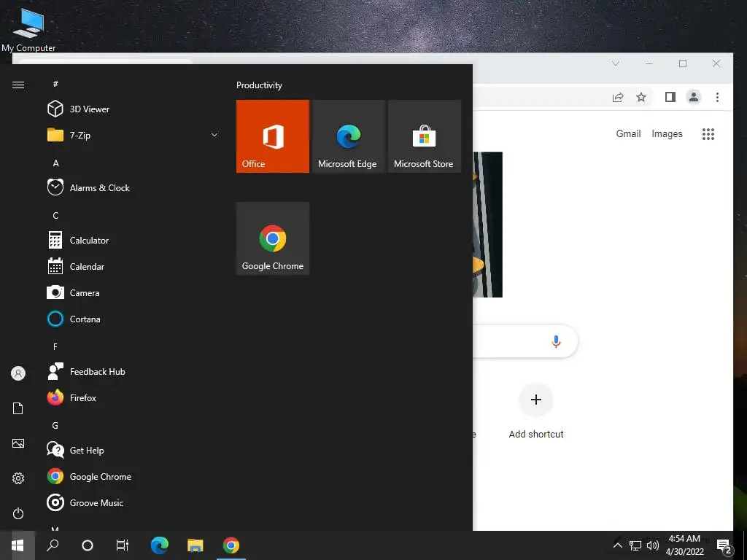
Task: Select the letter F section header
Action: [55, 346]
